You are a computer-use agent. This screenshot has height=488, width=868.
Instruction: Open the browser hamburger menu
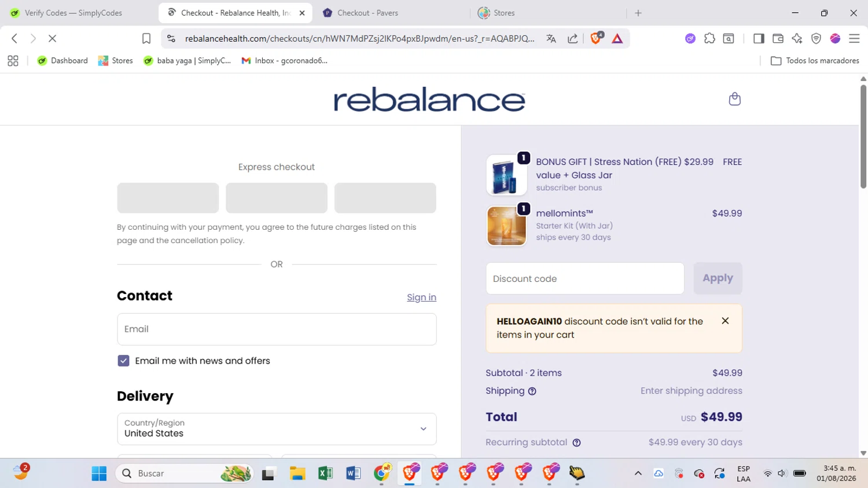click(854, 38)
